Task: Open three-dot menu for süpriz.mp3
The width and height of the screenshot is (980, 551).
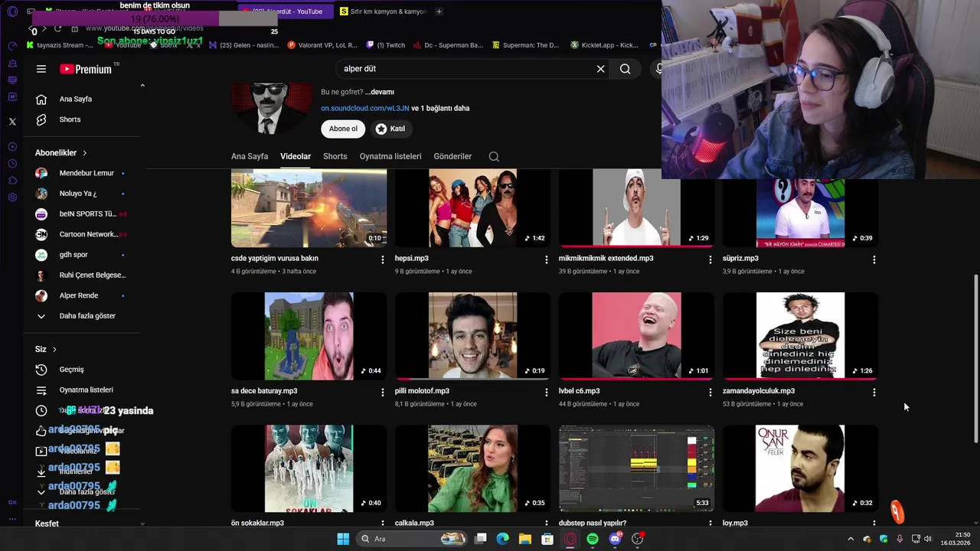Action: [874, 260]
